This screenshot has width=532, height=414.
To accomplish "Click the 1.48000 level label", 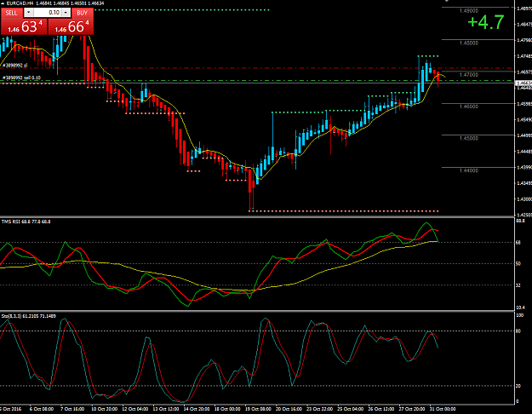I will (469, 43).
